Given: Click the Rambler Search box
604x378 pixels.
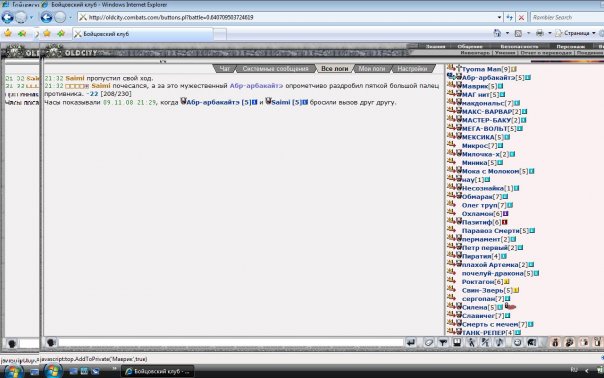Looking at the screenshot, I should 567,17.
